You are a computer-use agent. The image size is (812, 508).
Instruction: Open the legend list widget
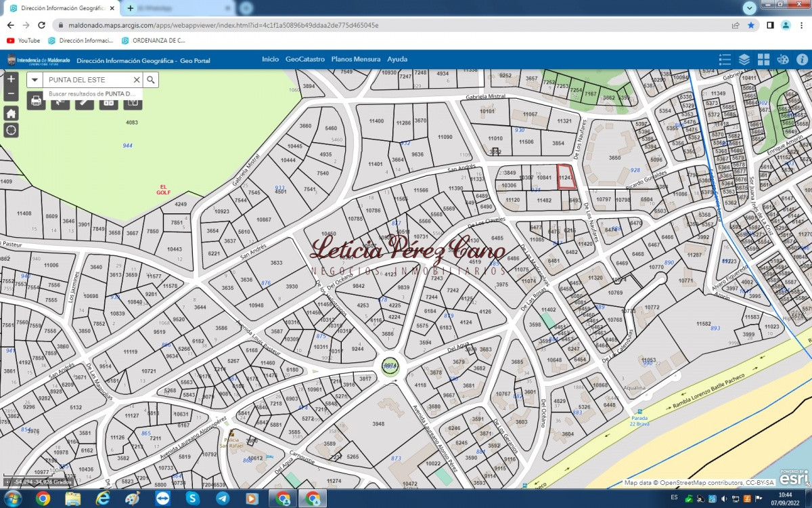point(725,60)
